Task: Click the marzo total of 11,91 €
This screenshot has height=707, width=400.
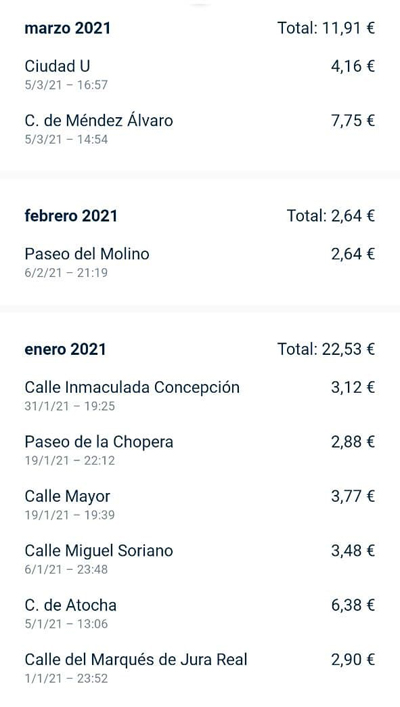Action: point(326,28)
